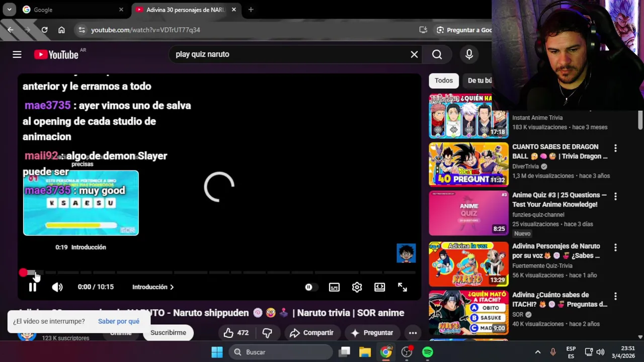
Task: Open a new browser tab
Action: pyautogui.click(x=251, y=10)
